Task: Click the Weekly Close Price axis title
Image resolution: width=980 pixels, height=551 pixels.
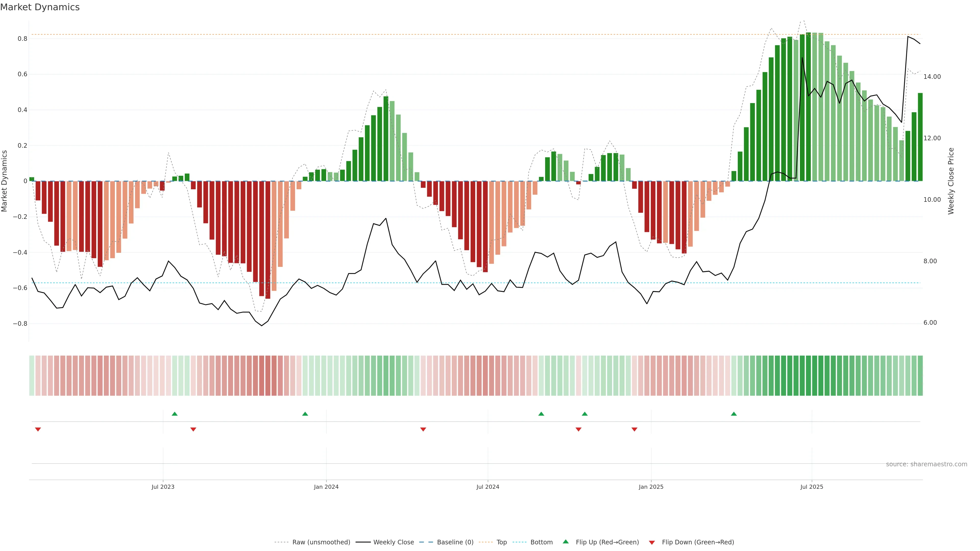Action: (951, 181)
